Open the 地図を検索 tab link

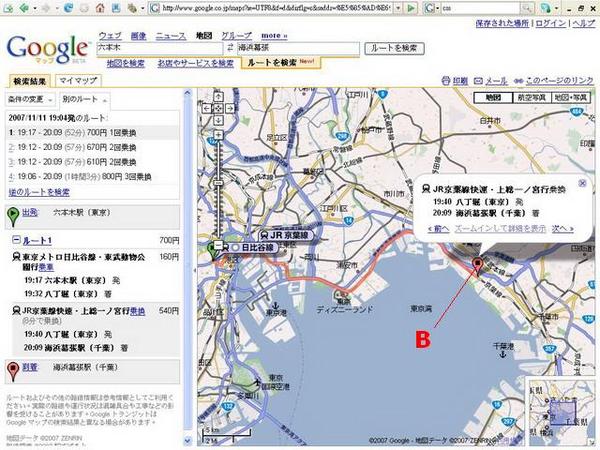[125, 63]
